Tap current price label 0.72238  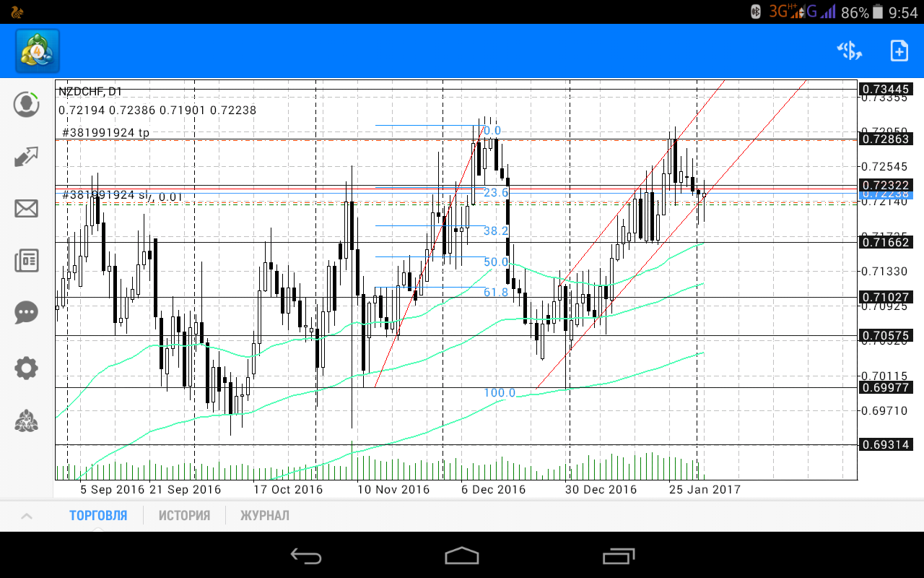[886, 194]
